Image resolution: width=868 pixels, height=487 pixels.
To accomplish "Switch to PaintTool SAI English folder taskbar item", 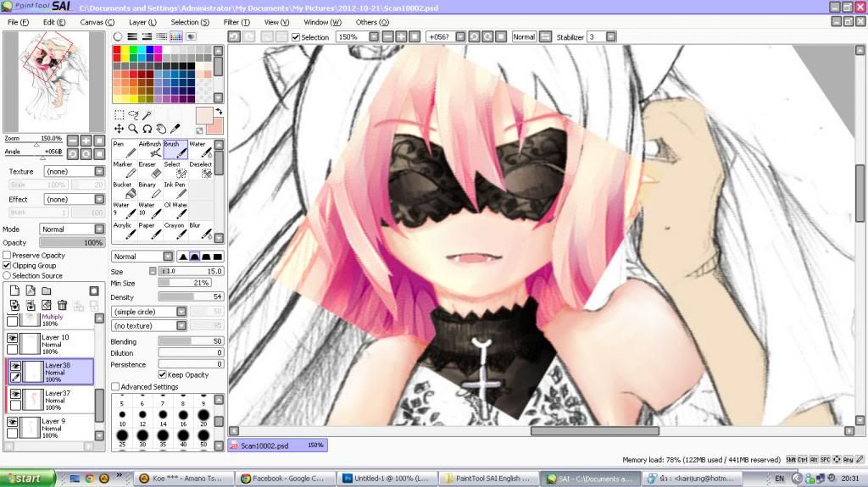I will (x=489, y=479).
